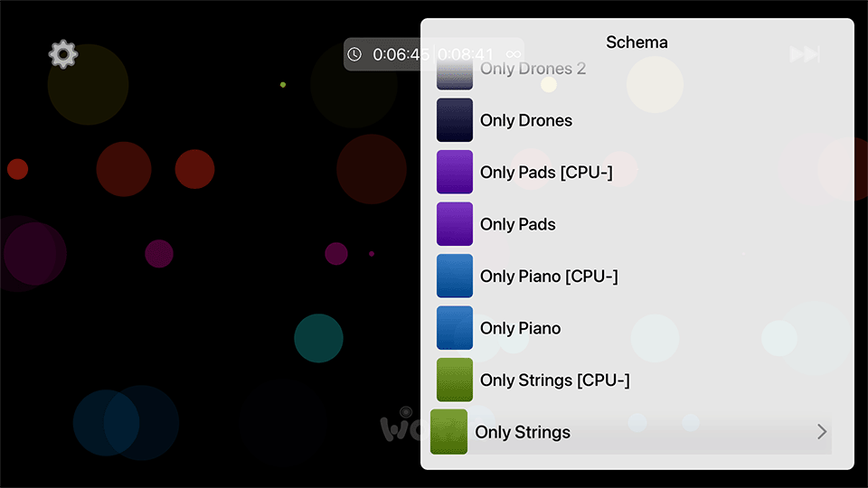Viewport: 868px width, 488px height.
Task: Click the green Only Strings icon
Action: (x=449, y=432)
